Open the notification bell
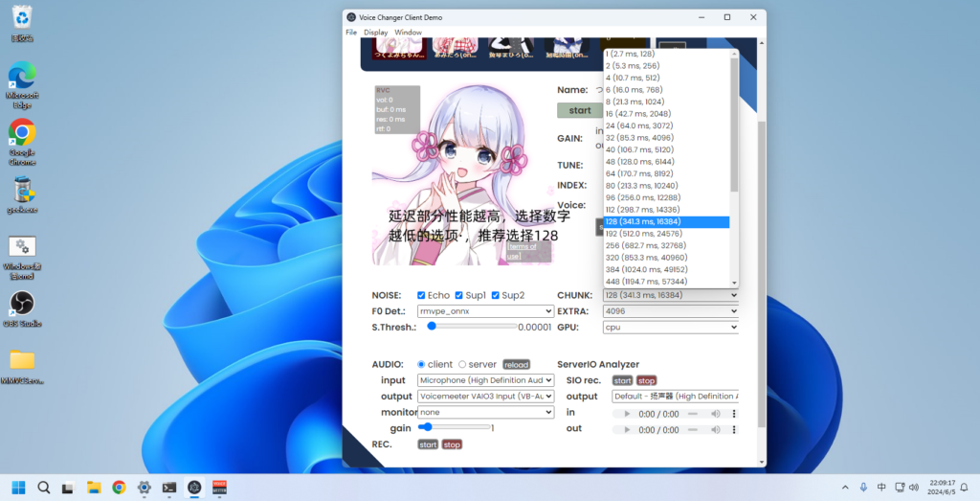Viewport: 980px width, 501px height. click(964, 488)
